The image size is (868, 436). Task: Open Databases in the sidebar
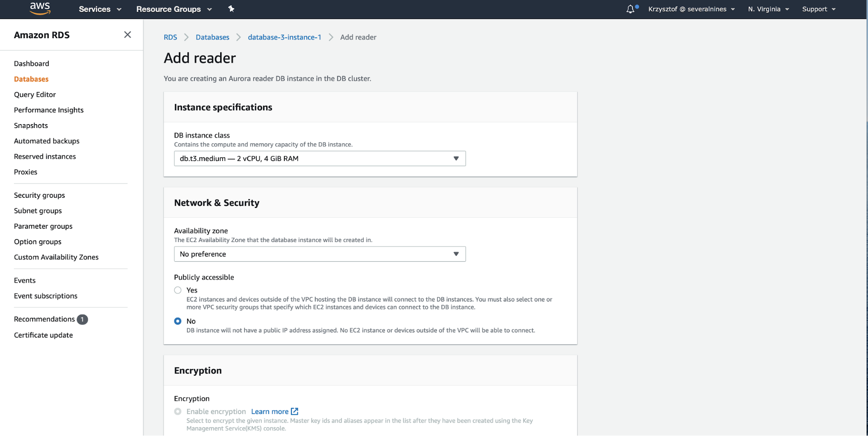[x=31, y=79]
